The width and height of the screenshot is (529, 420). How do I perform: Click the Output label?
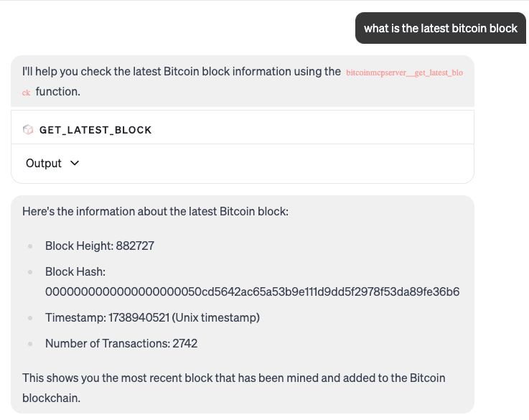point(44,163)
